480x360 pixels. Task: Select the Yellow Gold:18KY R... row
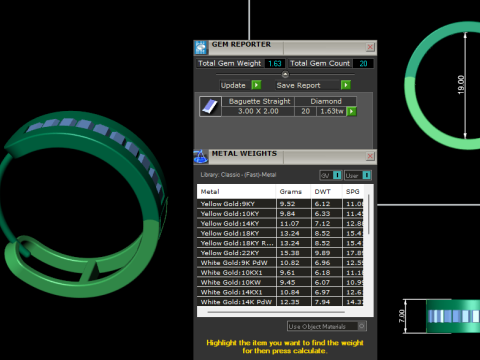[x=280, y=243]
